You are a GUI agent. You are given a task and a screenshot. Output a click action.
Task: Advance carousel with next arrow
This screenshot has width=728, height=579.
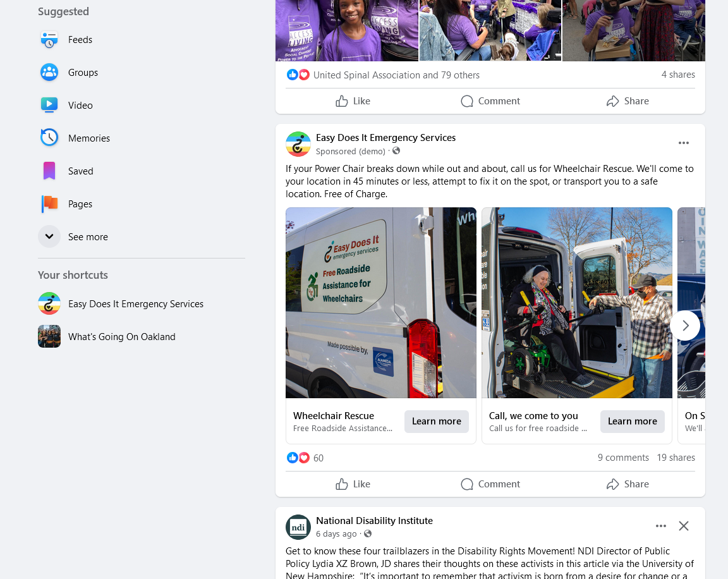[x=685, y=326]
